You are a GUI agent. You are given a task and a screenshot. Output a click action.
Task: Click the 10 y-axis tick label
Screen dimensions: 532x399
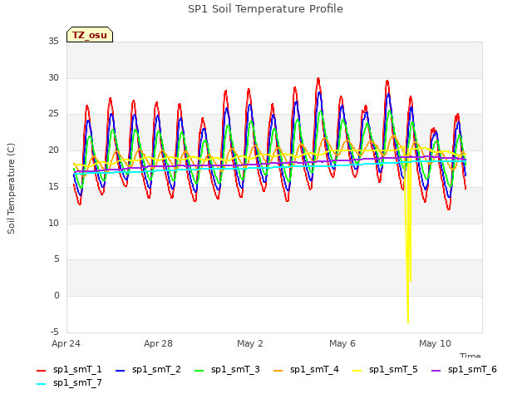pyautogui.click(x=53, y=223)
